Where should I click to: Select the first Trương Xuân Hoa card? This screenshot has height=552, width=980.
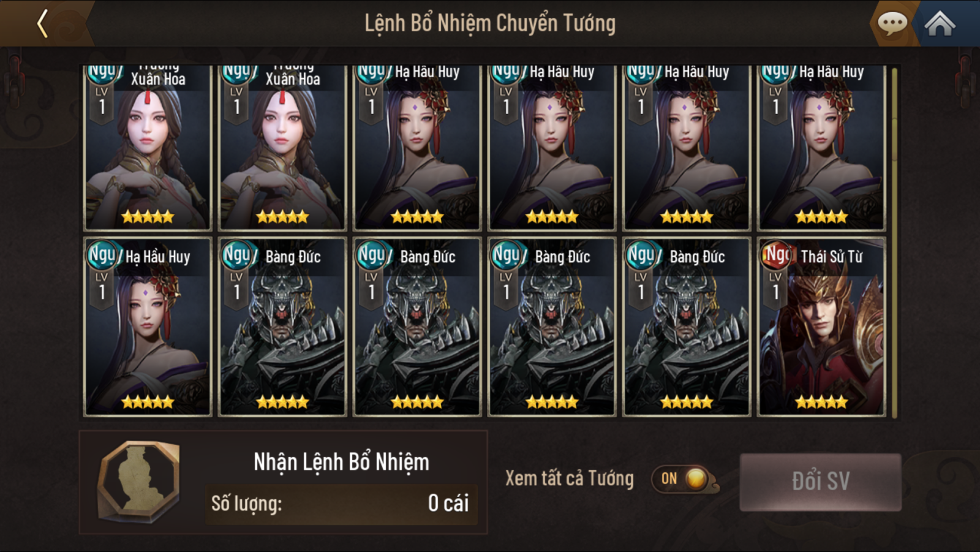[x=148, y=148]
